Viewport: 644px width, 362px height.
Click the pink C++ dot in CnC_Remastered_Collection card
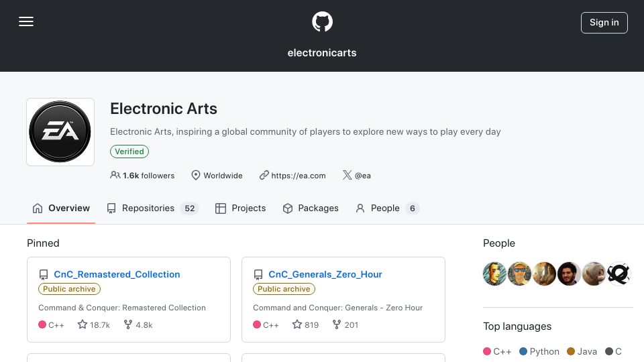42,324
